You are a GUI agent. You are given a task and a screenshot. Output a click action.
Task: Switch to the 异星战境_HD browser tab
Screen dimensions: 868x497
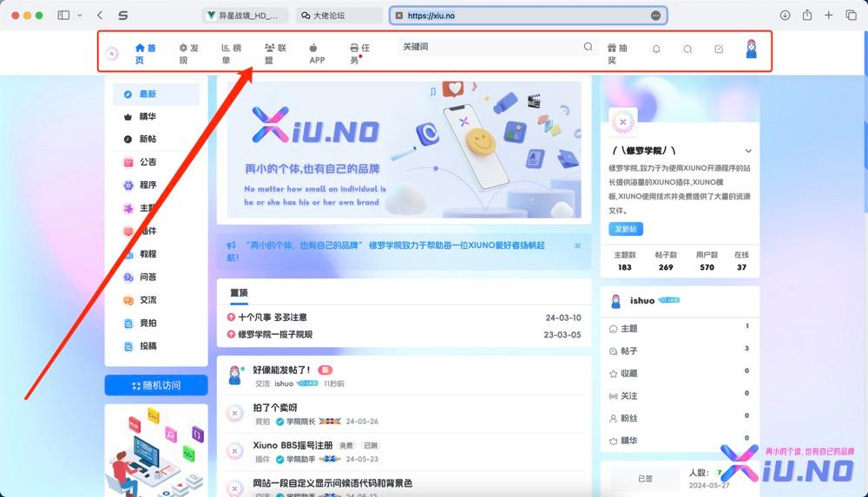(x=246, y=16)
